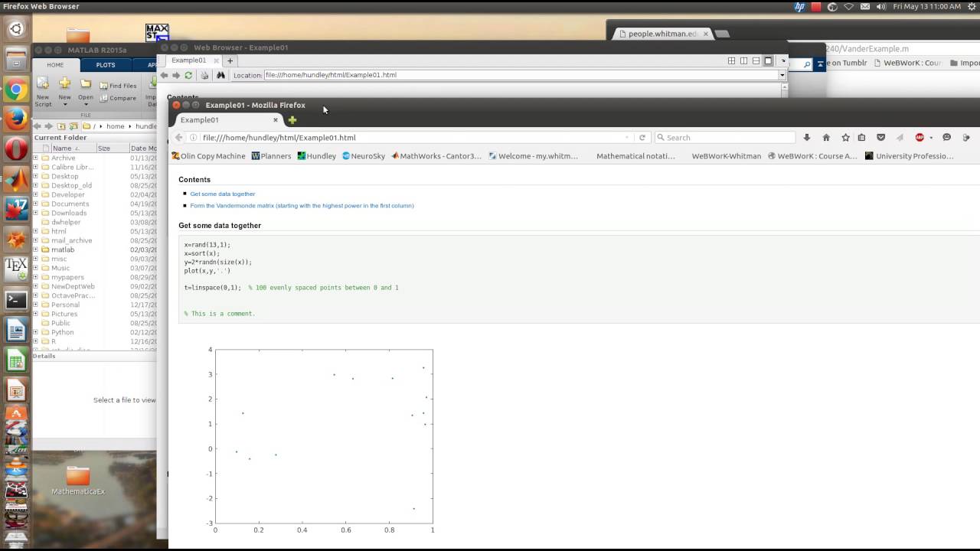Click the Pocket icon in Firefox

(x=880, y=138)
